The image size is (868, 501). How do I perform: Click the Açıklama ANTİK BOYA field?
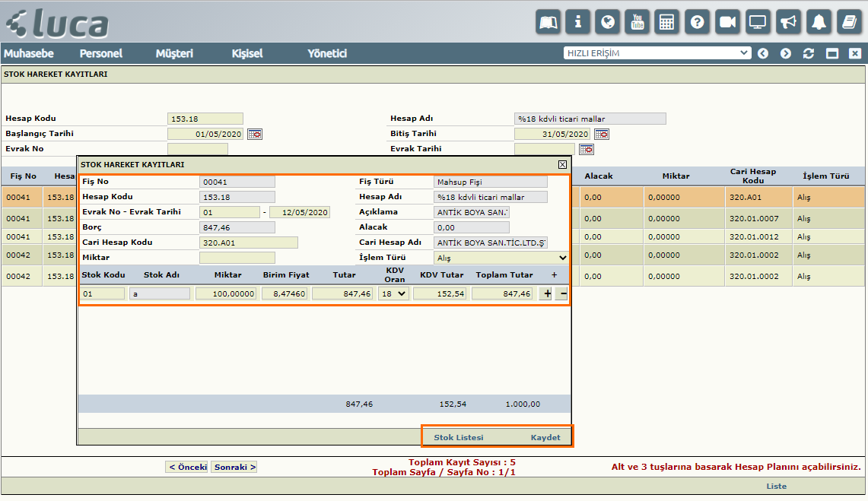472,212
